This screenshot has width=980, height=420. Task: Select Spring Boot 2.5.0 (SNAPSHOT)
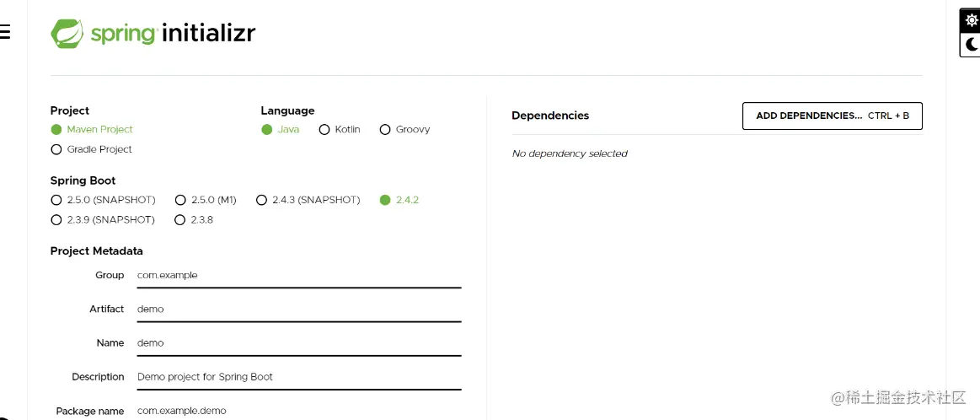pyautogui.click(x=103, y=200)
